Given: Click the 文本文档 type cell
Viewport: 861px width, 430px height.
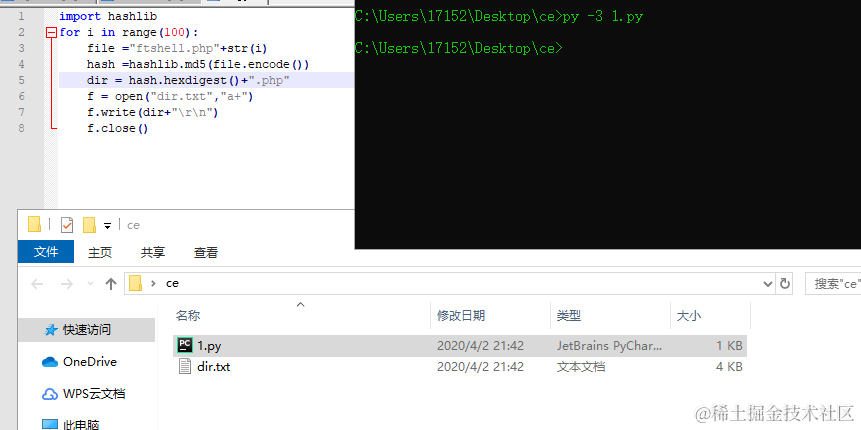Looking at the screenshot, I should 581,367.
